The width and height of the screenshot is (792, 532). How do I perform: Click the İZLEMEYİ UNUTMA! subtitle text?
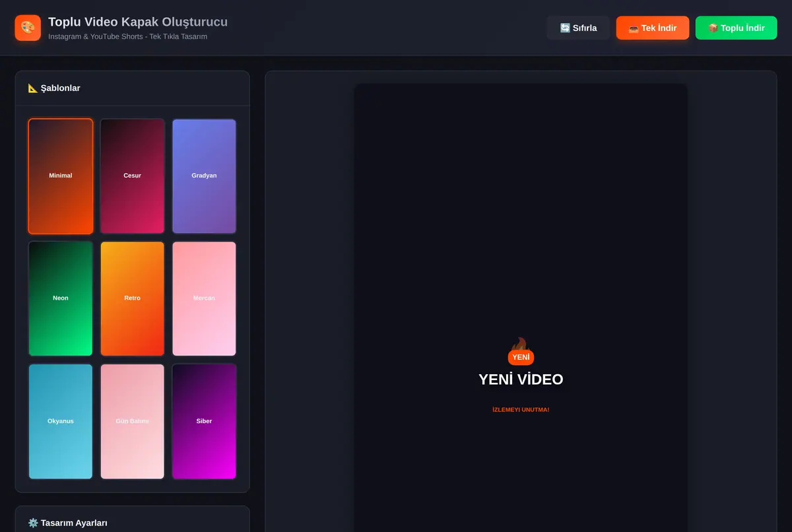(521, 410)
